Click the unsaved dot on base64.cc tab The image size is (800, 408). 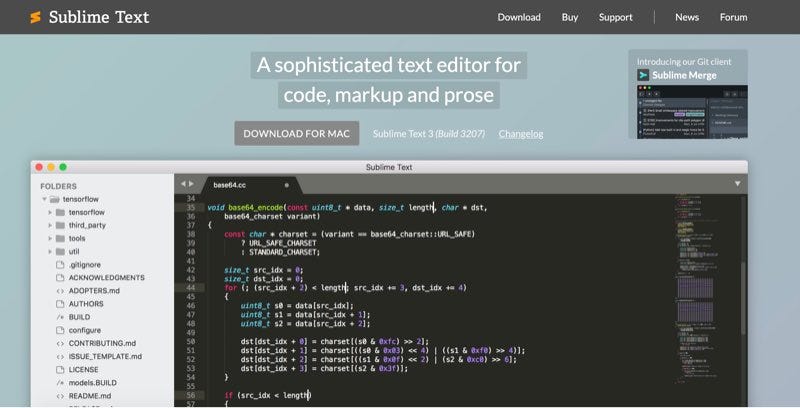point(286,185)
